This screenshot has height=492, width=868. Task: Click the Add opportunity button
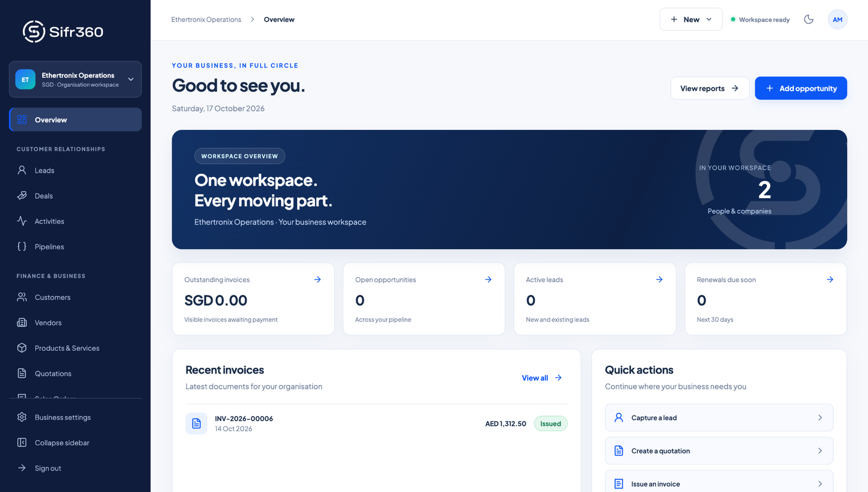(801, 88)
